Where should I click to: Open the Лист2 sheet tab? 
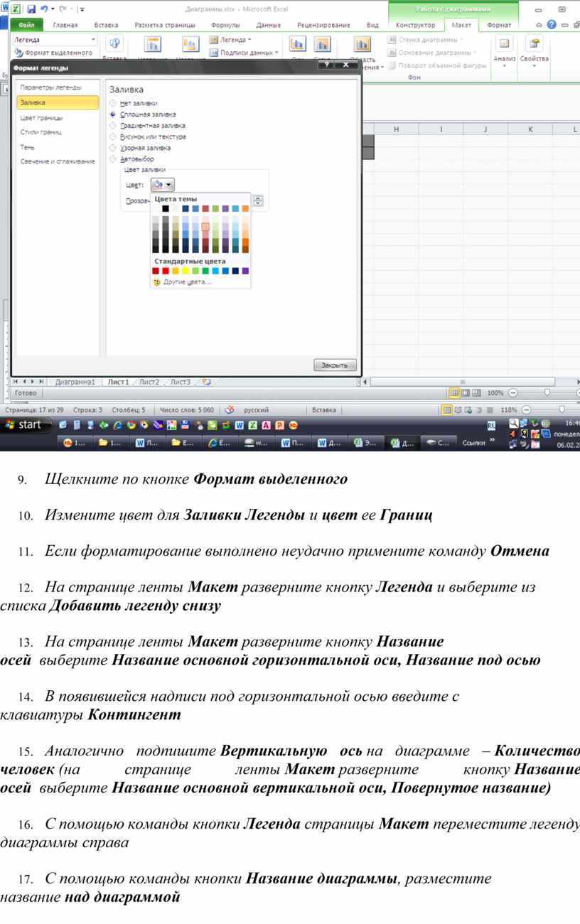(149, 382)
